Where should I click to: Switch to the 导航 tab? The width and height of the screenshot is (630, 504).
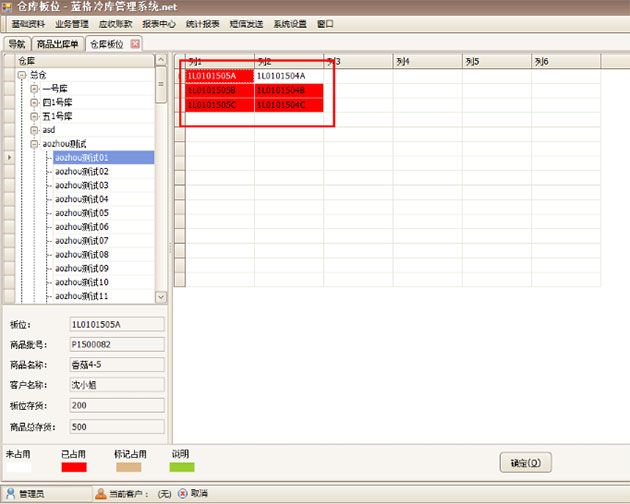pos(16,44)
